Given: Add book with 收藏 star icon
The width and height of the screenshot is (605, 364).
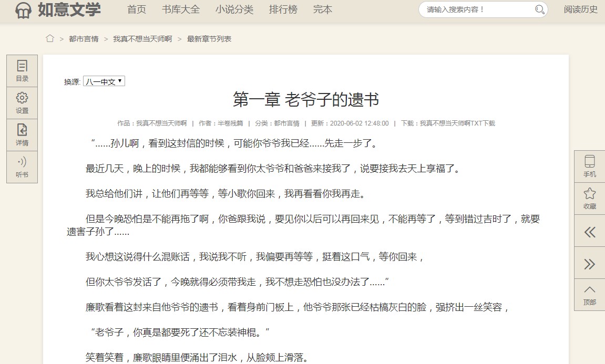Looking at the screenshot, I should [589, 198].
